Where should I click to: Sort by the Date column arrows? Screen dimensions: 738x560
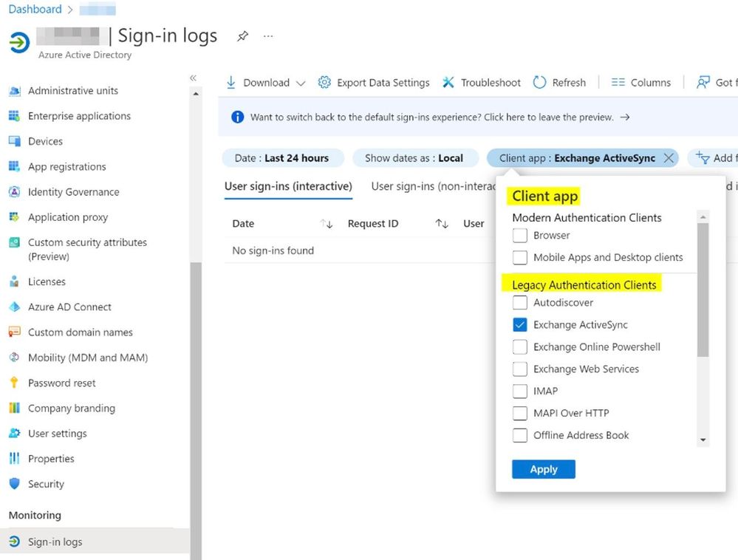[x=327, y=224]
